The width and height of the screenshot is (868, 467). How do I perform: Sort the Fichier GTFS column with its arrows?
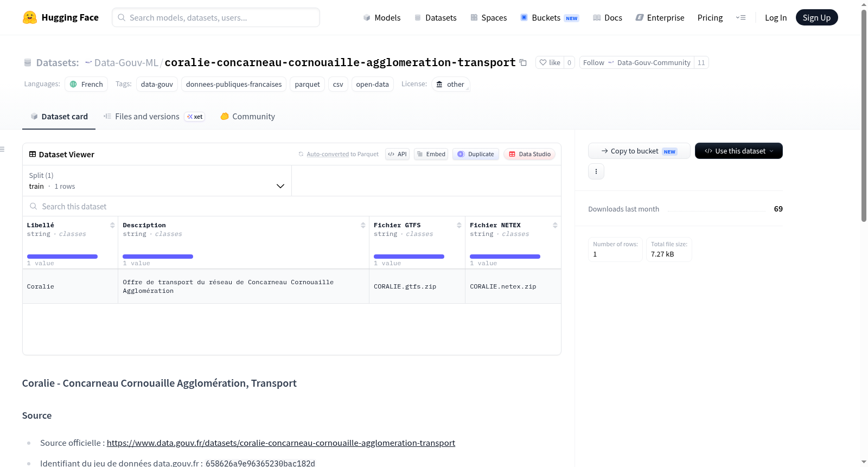(459, 225)
